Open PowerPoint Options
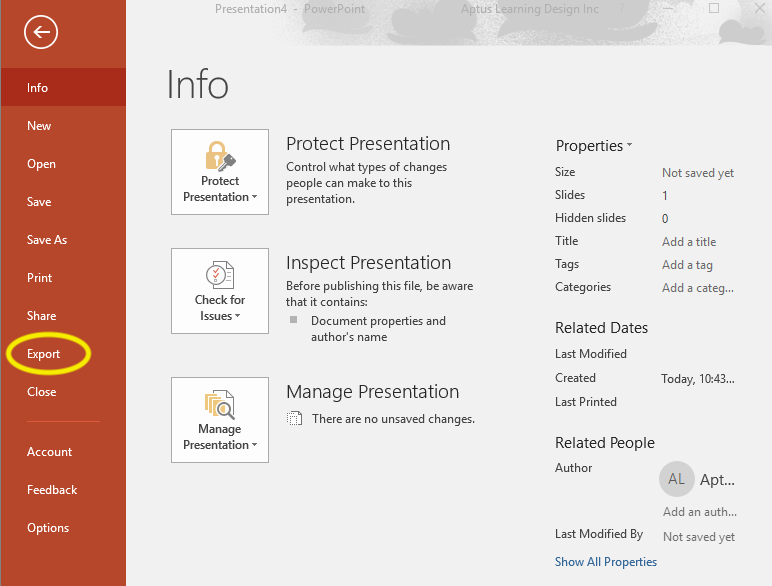The image size is (772, 586). pyautogui.click(x=63, y=527)
